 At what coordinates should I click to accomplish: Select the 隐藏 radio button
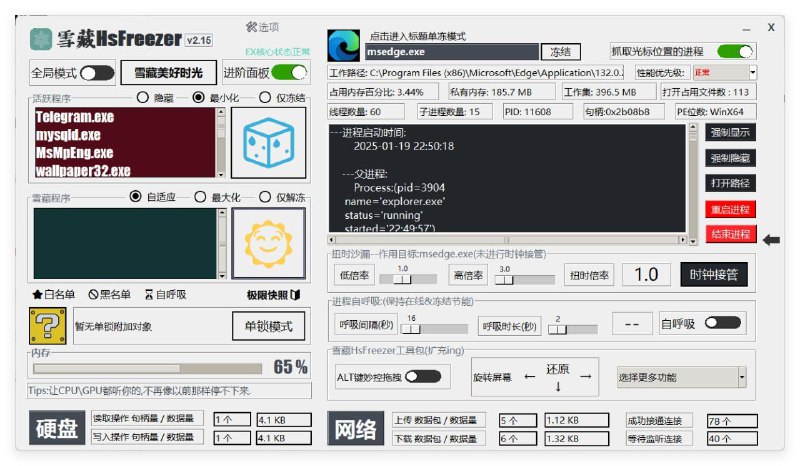click(143, 98)
